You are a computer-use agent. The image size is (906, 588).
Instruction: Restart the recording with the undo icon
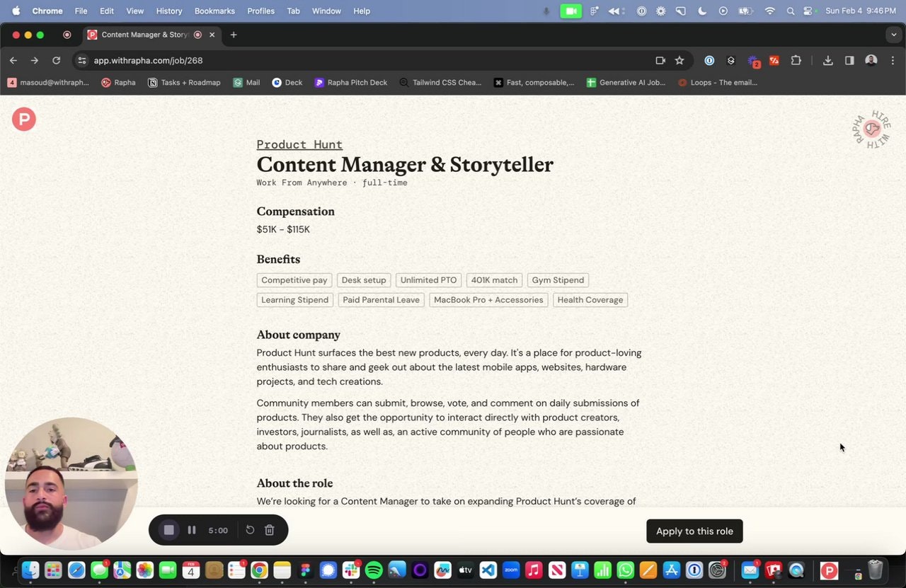click(x=250, y=530)
